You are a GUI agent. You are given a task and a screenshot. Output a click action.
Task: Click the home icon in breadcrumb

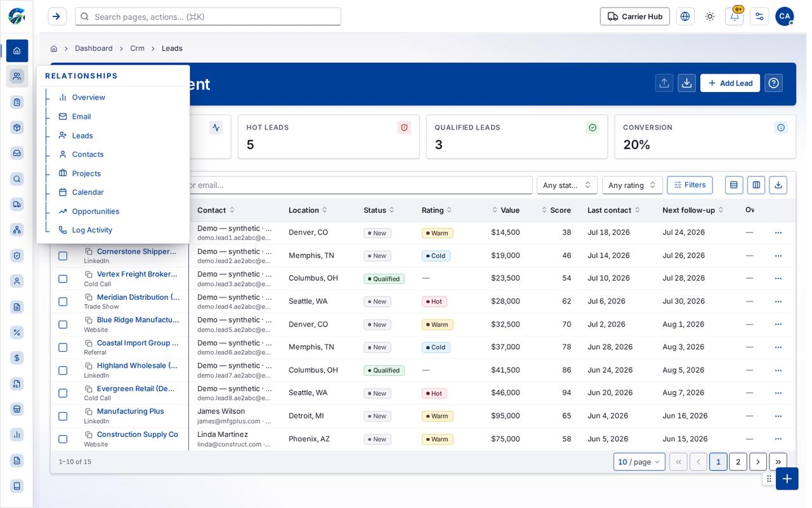[54, 48]
